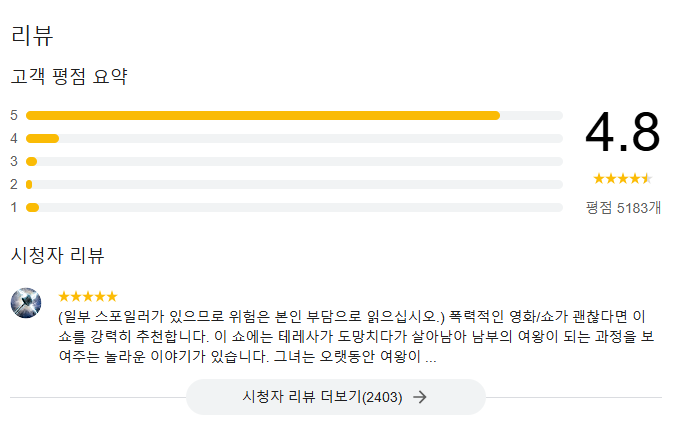
Task: Click the large 4.8 average score
Action: click(622, 133)
